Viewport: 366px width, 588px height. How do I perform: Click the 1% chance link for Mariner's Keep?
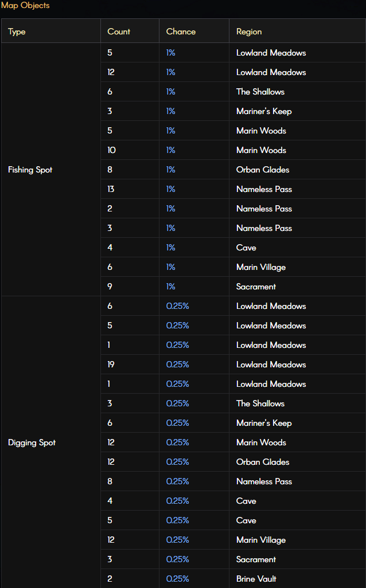tap(171, 111)
